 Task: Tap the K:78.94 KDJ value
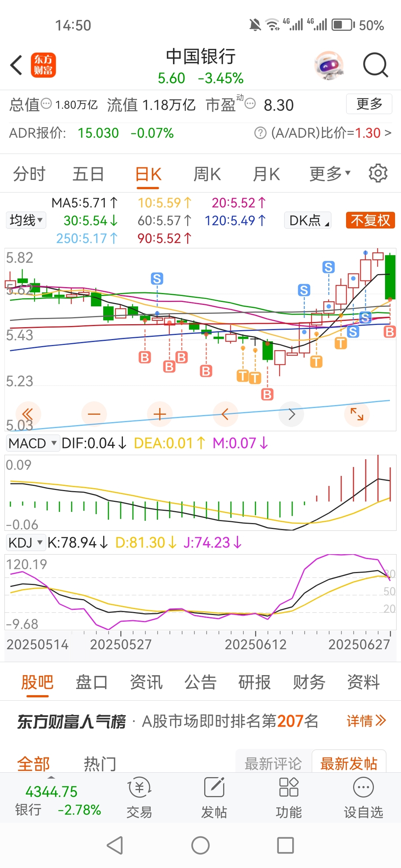(x=78, y=543)
